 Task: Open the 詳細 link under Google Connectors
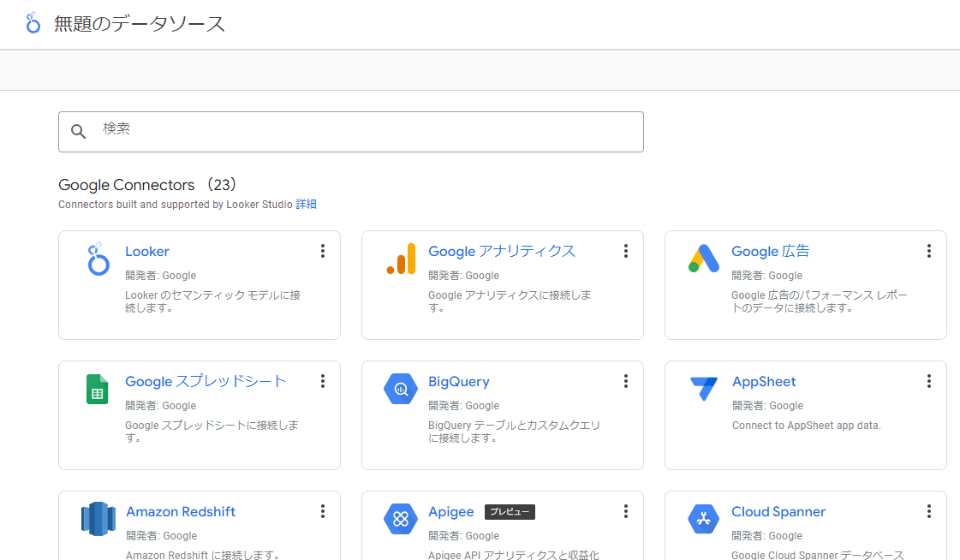click(x=306, y=205)
